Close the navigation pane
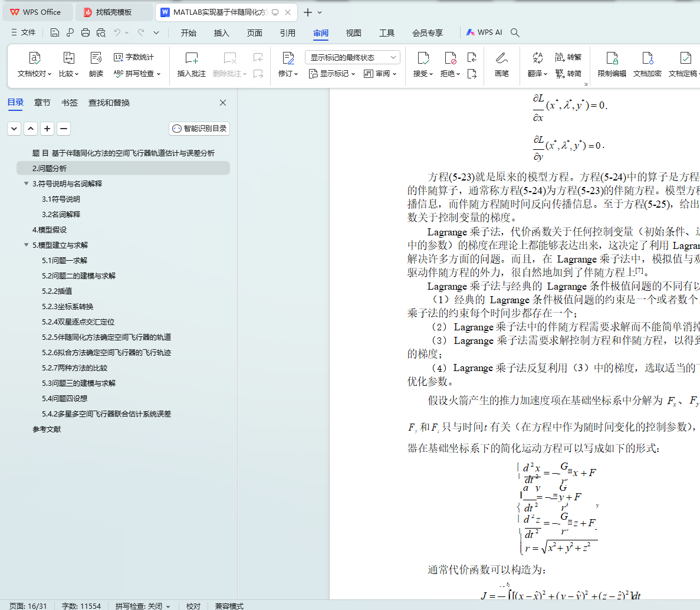This screenshot has width=700, height=610. (223, 103)
